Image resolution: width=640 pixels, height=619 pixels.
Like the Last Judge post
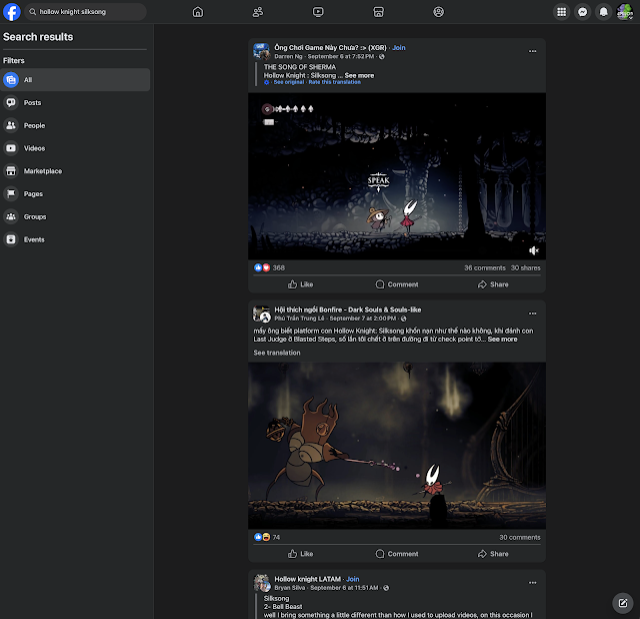tap(299, 553)
